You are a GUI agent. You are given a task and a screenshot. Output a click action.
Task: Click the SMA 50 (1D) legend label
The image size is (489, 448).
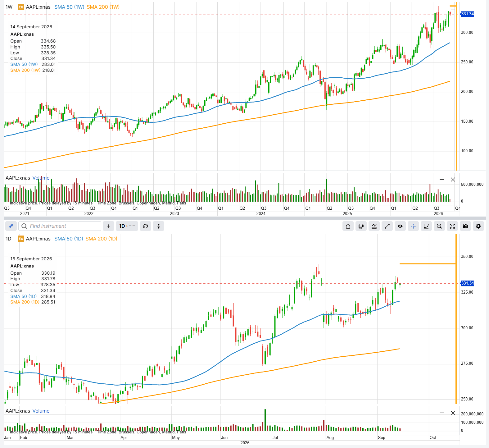pos(69,239)
